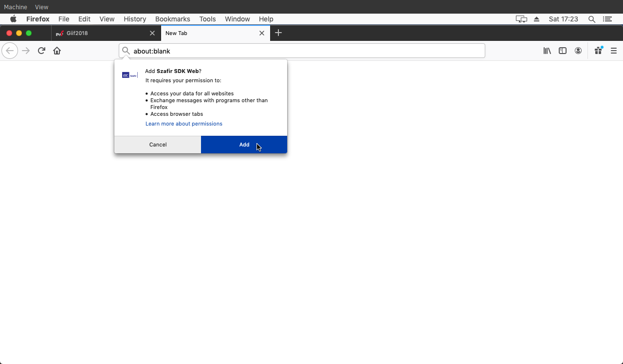Open the Firefox hamburger menu
The width and height of the screenshot is (623, 364).
tap(614, 51)
